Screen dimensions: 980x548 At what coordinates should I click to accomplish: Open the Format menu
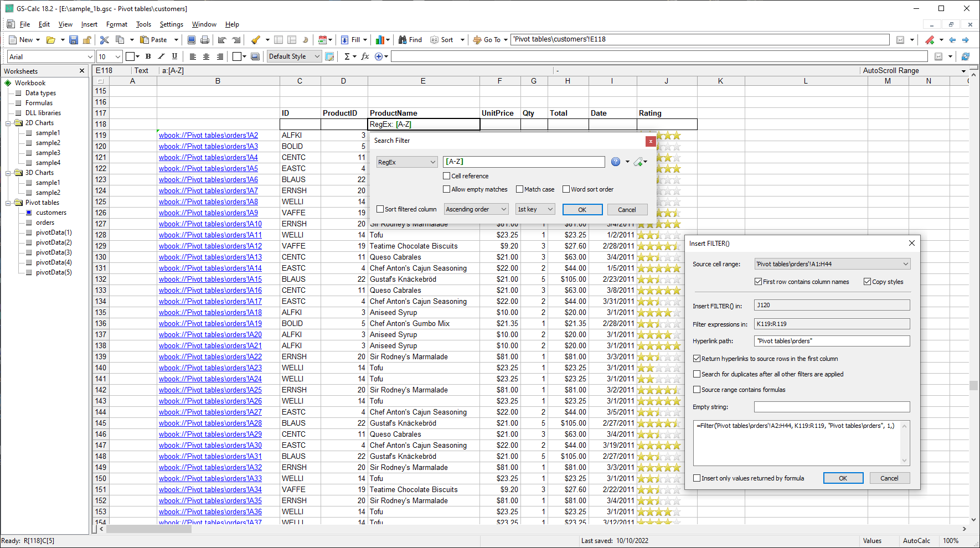coord(117,24)
